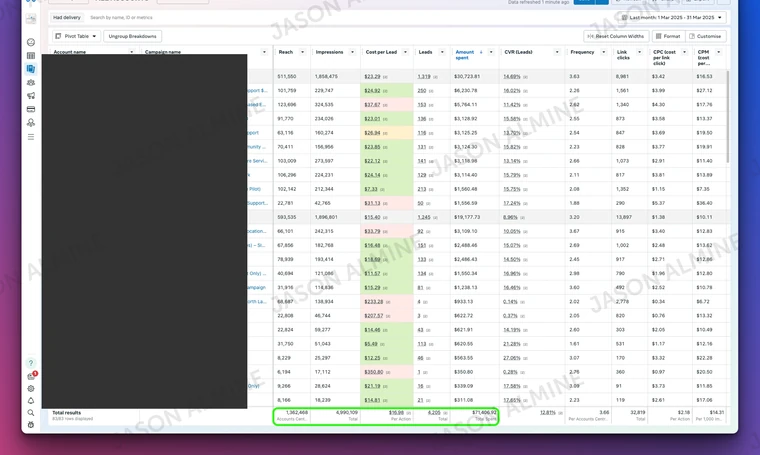Open the megaphone advertising icon
760x455 pixels.
(x=31, y=95)
